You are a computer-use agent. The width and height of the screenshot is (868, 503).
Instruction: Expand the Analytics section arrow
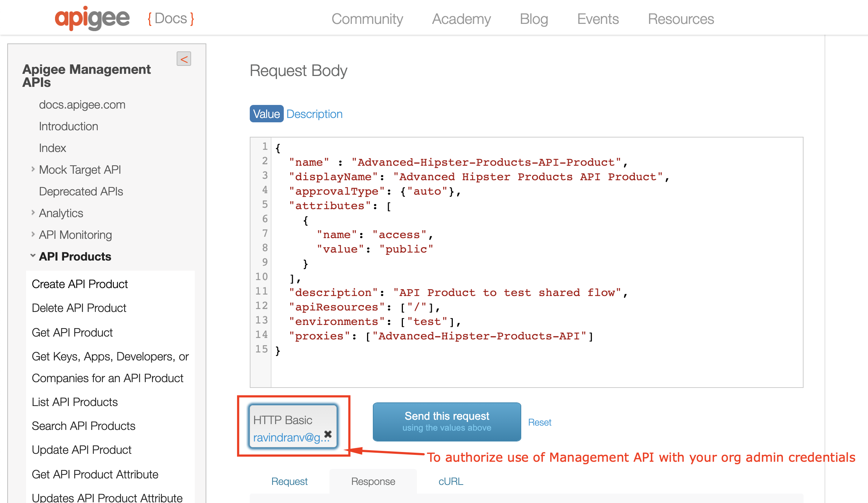pos(33,212)
